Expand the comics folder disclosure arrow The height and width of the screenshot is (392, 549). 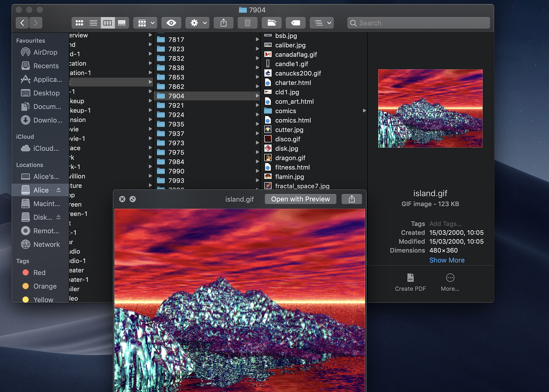(x=364, y=111)
